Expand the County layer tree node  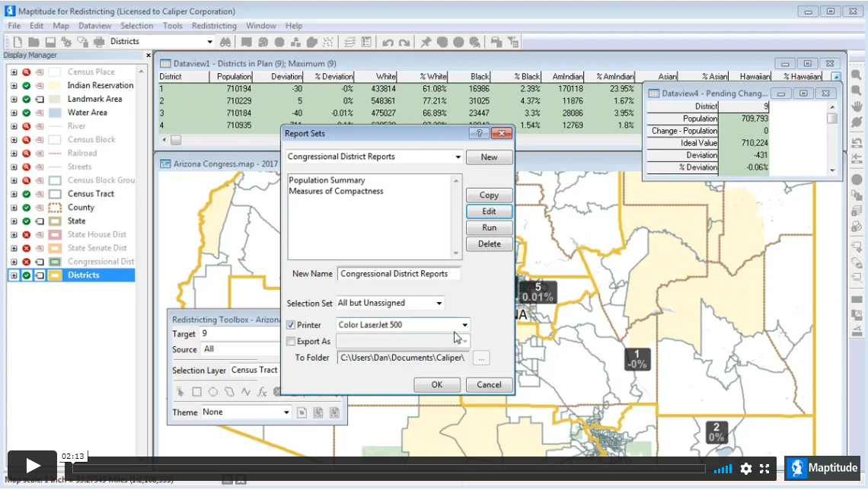(x=14, y=208)
